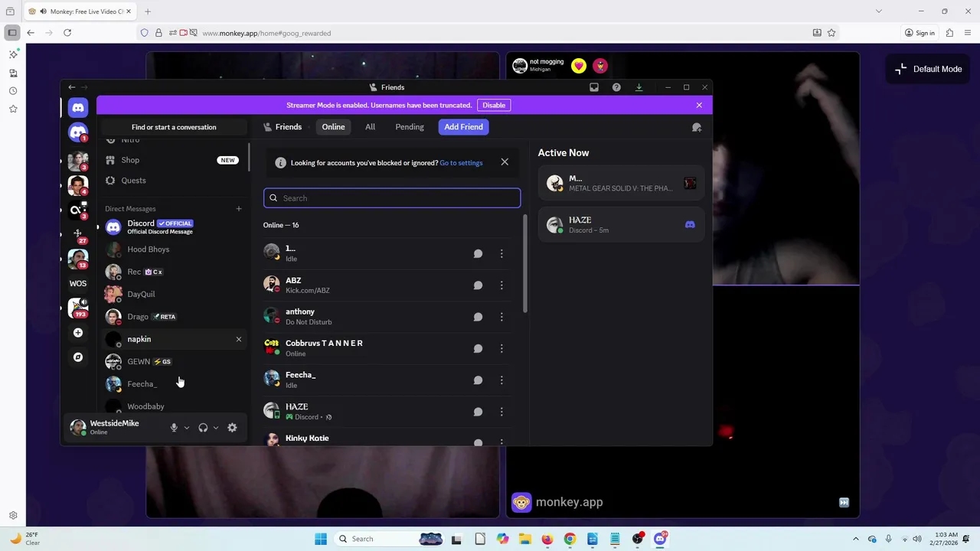980x551 pixels.
Task: Open Hood Bhoys direct message
Action: point(172,249)
